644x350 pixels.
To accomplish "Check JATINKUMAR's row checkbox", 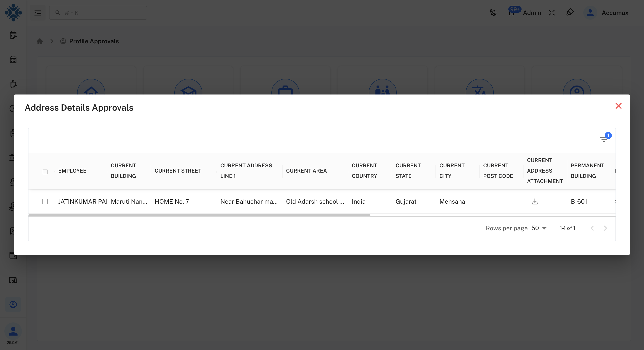I will 45,201.
